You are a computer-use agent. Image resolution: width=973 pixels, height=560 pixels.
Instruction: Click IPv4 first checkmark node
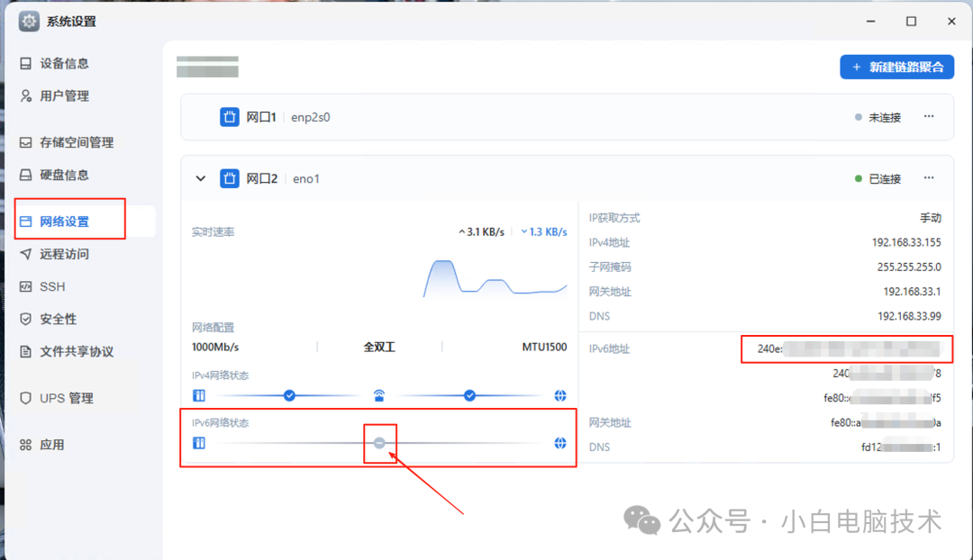[289, 395]
